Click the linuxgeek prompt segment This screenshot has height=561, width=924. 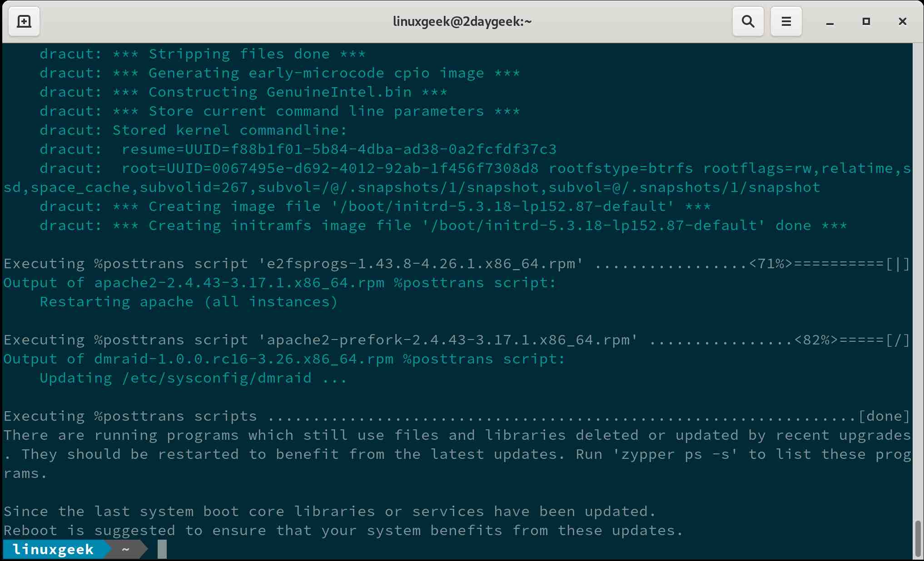pyautogui.click(x=52, y=549)
